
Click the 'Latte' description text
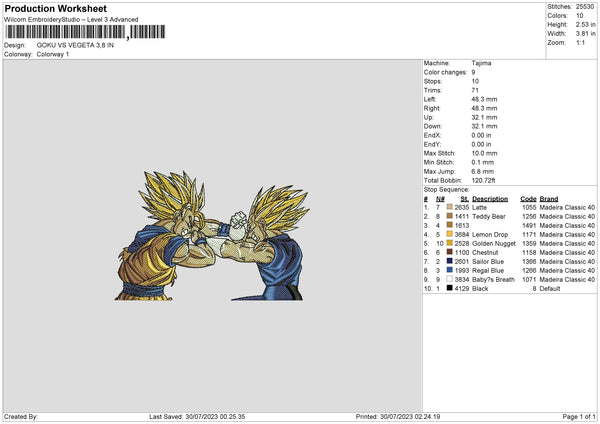point(479,207)
